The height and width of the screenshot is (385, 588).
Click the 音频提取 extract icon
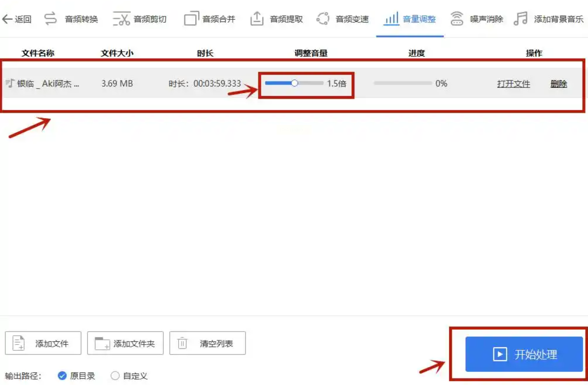257,18
